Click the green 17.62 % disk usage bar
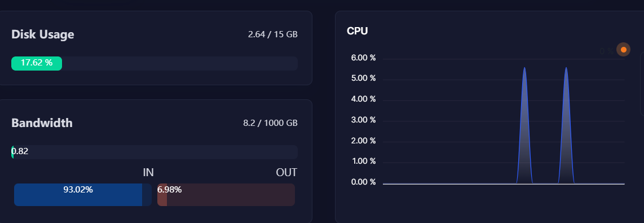Viewport: 644px width, 223px height. (37, 63)
